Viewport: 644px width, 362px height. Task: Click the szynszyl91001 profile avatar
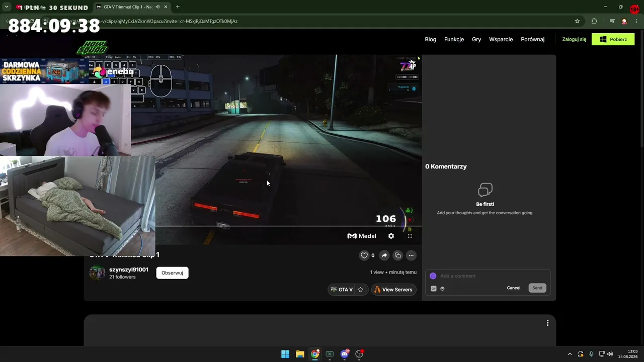pyautogui.click(x=97, y=273)
